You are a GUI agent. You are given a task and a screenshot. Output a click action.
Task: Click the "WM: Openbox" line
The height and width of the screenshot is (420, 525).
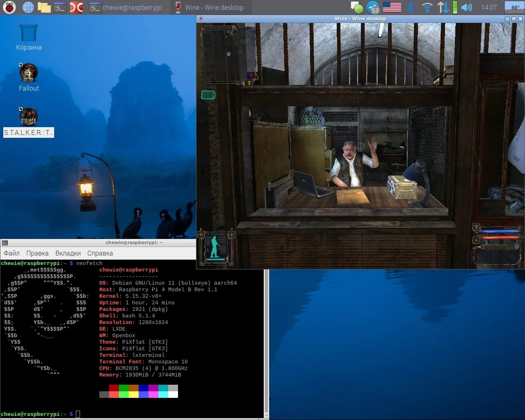117,336
